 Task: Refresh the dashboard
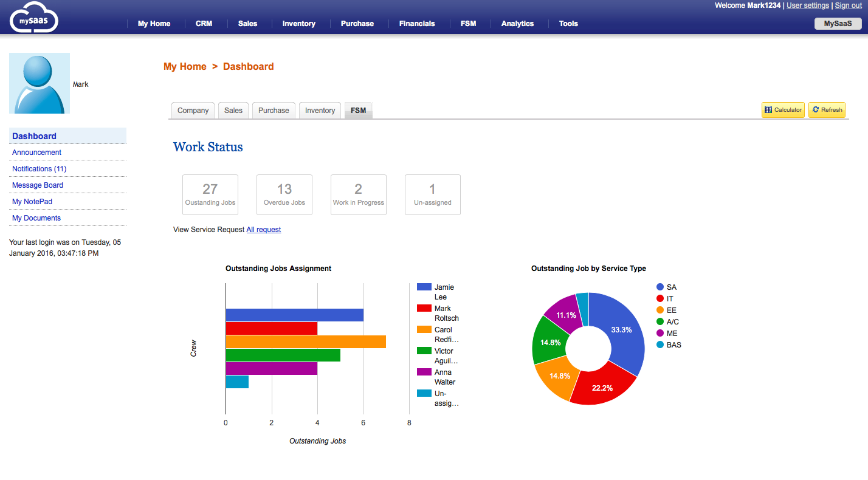(827, 110)
